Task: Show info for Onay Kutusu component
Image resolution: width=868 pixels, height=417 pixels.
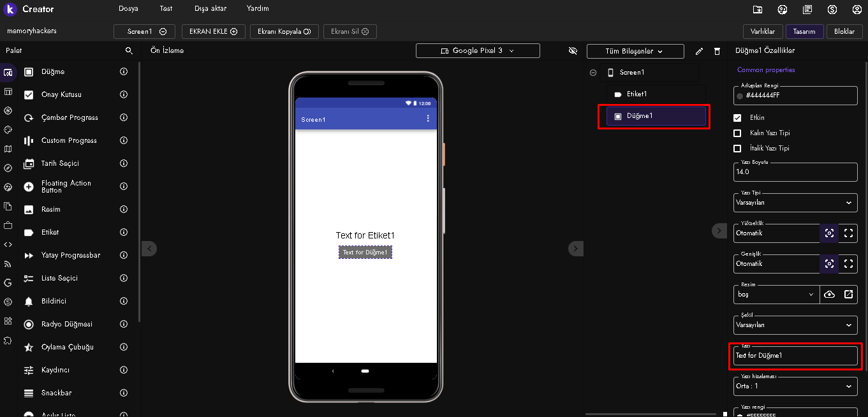Action: tap(124, 94)
